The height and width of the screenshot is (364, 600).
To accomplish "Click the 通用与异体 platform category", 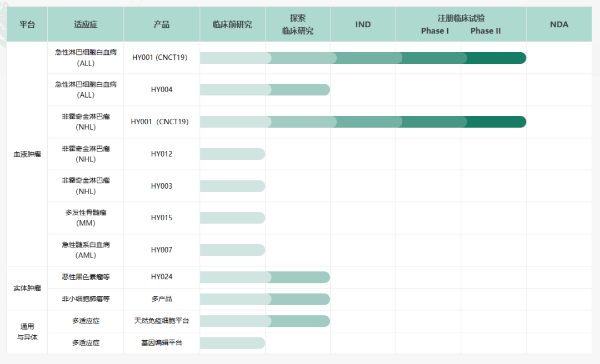I will (x=27, y=332).
